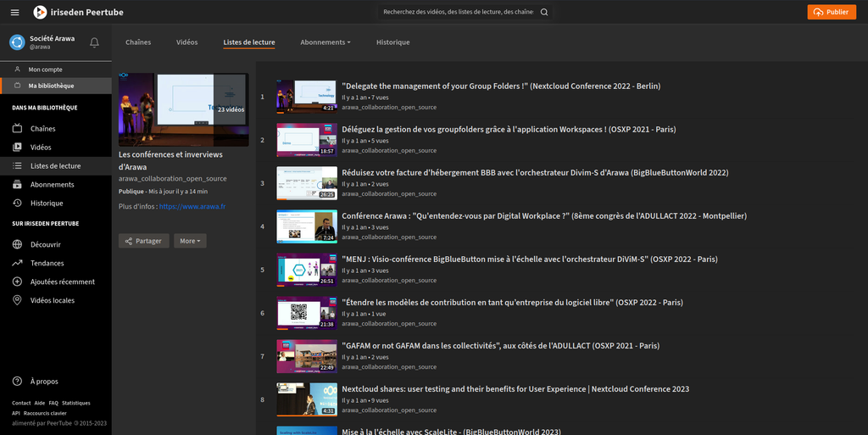Open the https://www.arawa.fr link
Viewport: 868px width, 435px height.
pos(192,206)
